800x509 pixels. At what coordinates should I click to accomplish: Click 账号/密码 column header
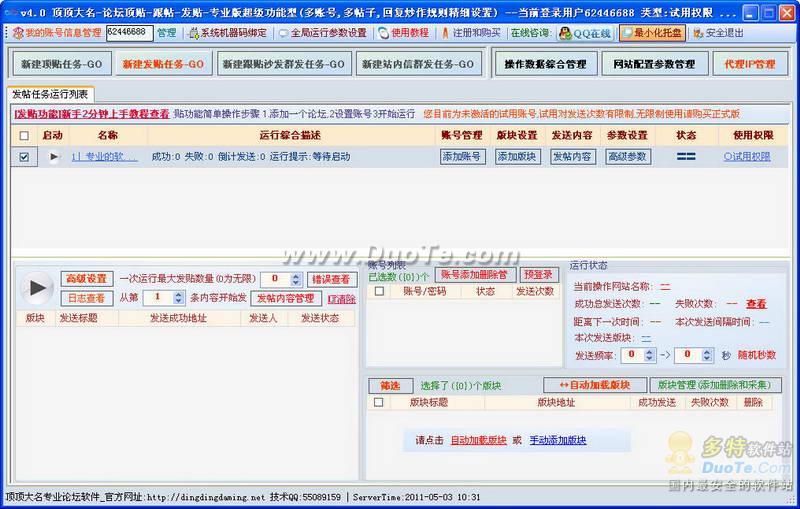[424, 291]
